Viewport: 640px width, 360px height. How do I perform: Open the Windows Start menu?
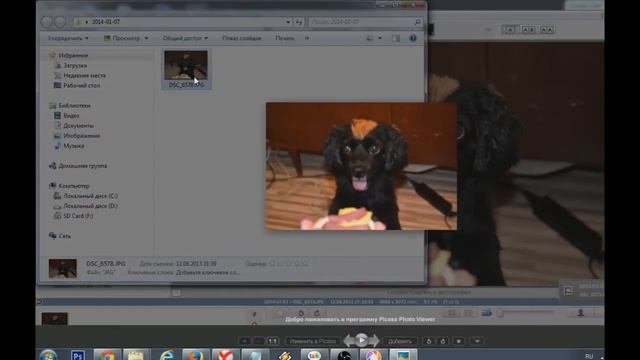pyautogui.click(x=48, y=355)
